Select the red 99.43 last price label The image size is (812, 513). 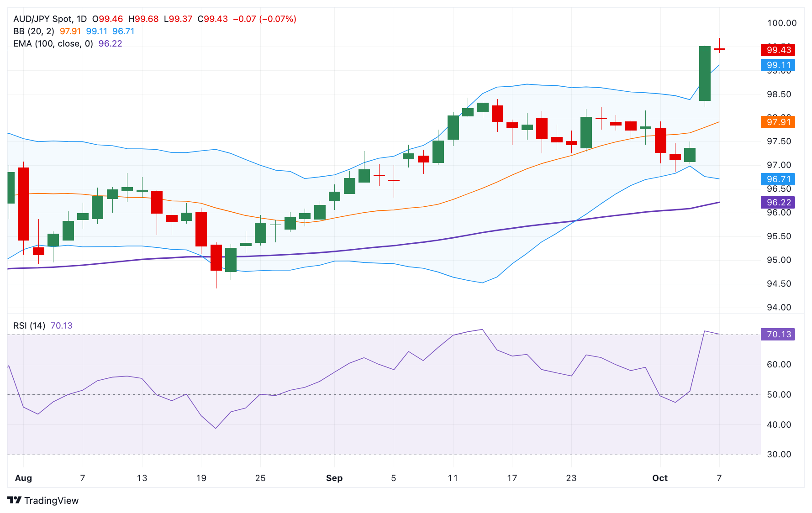tap(778, 50)
